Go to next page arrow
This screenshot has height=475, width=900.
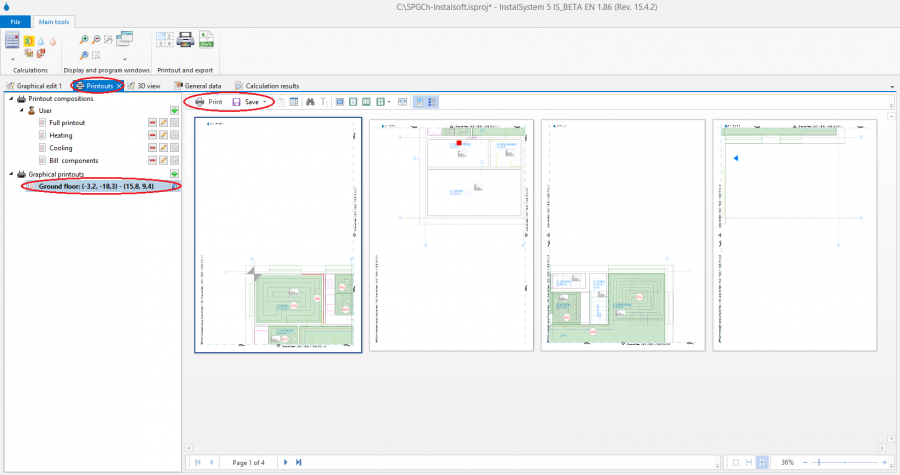[286, 462]
